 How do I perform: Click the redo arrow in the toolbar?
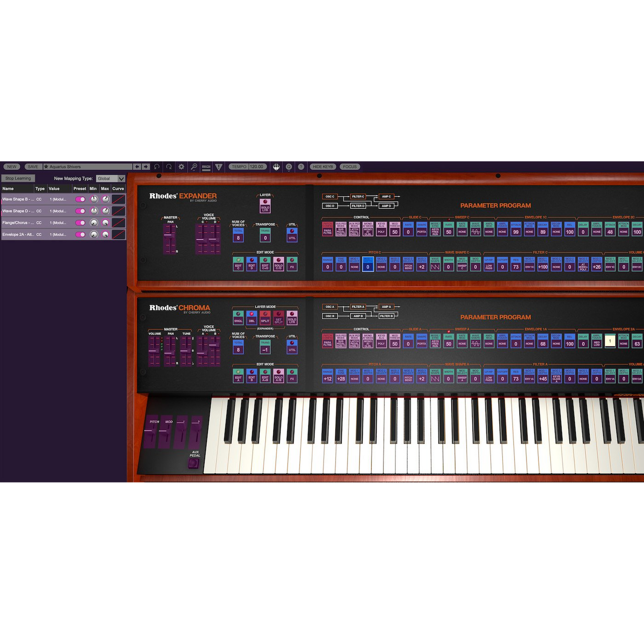point(169,167)
